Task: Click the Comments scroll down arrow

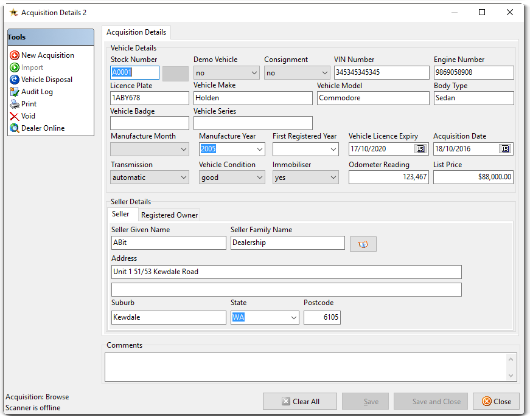Action: tap(511, 376)
